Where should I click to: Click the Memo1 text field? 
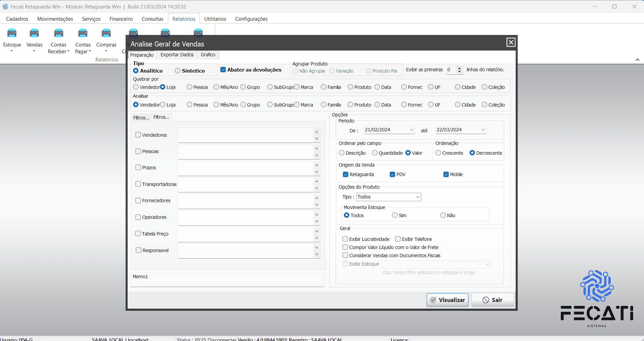(x=227, y=280)
